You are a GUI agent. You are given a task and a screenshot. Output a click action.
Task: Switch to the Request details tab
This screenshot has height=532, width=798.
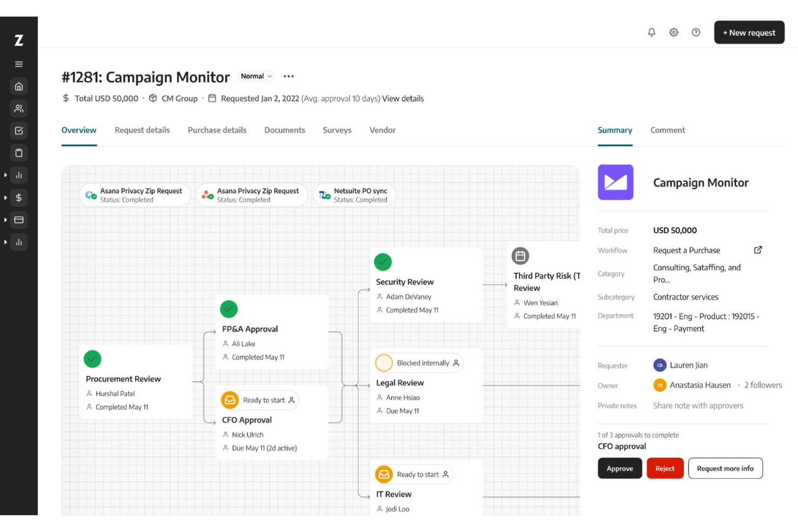142,130
